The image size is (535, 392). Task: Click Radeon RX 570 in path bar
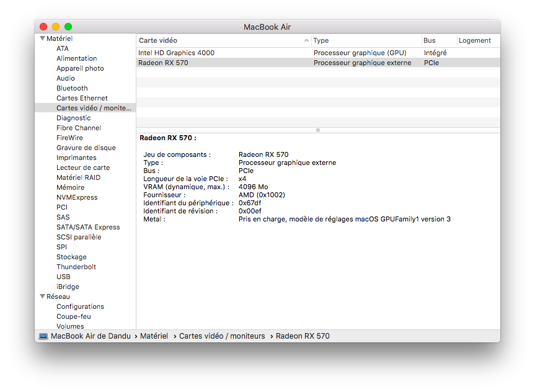click(303, 336)
